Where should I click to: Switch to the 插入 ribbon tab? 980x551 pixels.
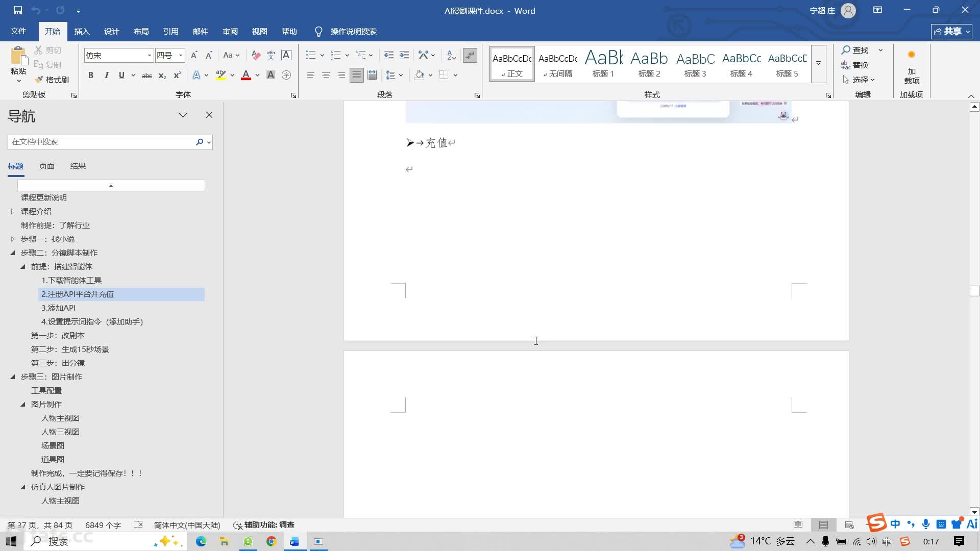[x=82, y=31]
